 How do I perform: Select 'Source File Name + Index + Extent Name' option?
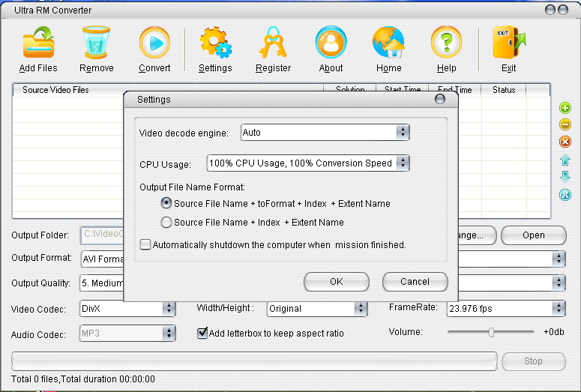pyautogui.click(x=166, y=223)
